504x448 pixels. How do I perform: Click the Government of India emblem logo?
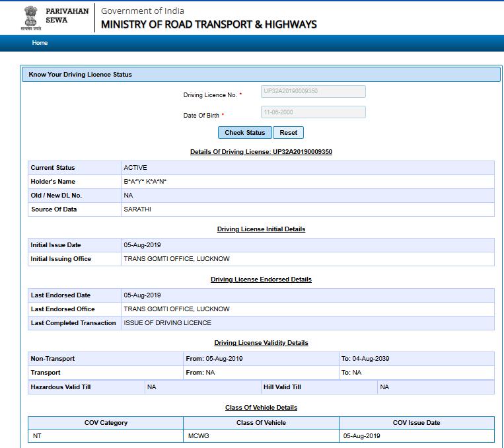[x=30, y=18]
